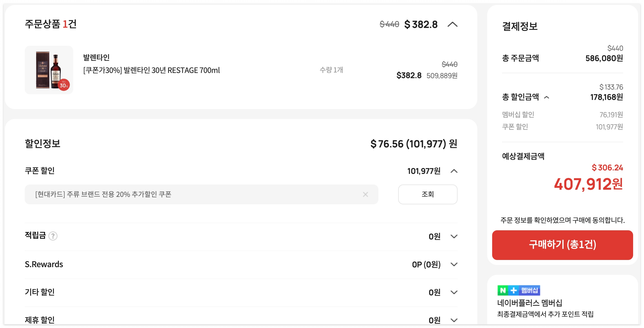Click the 예상결제금액 407,912원 total amount
Viewport: 644px width, 328px height.
pos(588,184)
